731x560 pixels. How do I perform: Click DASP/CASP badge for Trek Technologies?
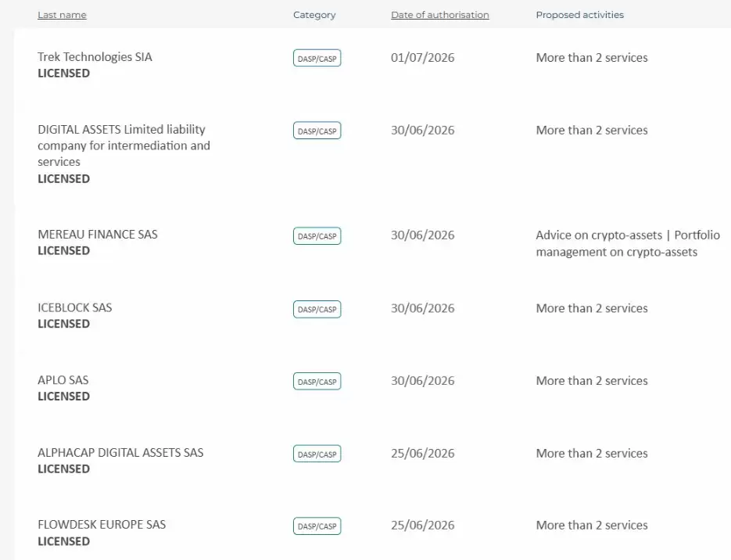pyautogui.click(x=317, y=59)
